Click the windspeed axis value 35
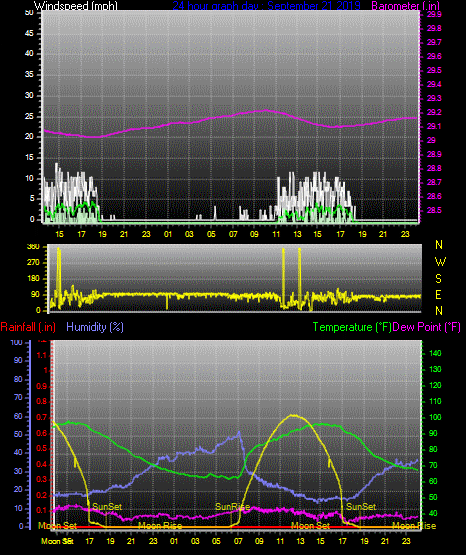466x555 pixels. pos(29,75)
